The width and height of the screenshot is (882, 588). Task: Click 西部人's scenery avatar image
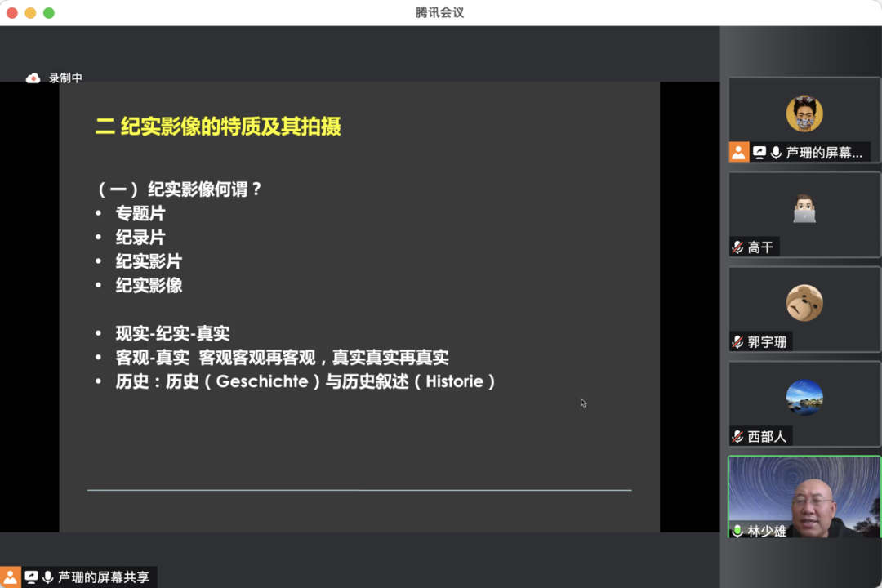804,397
